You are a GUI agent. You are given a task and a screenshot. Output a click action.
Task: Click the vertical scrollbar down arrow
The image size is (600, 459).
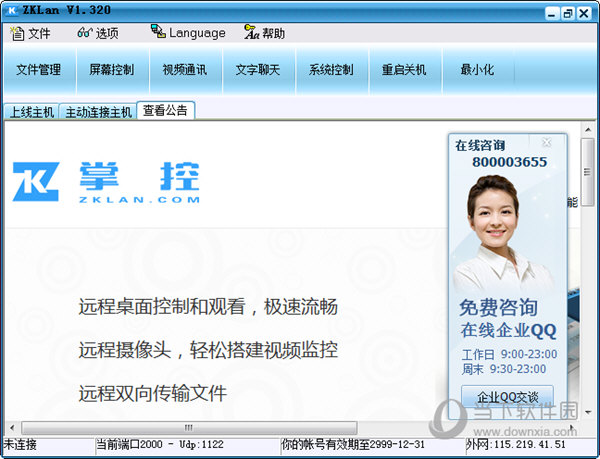[588, 412]
